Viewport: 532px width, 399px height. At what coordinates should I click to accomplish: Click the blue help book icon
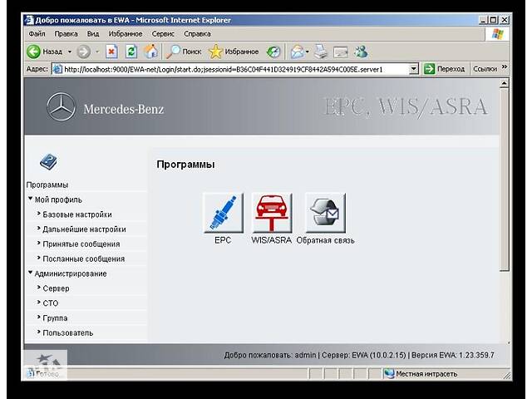tap(48, 162)
